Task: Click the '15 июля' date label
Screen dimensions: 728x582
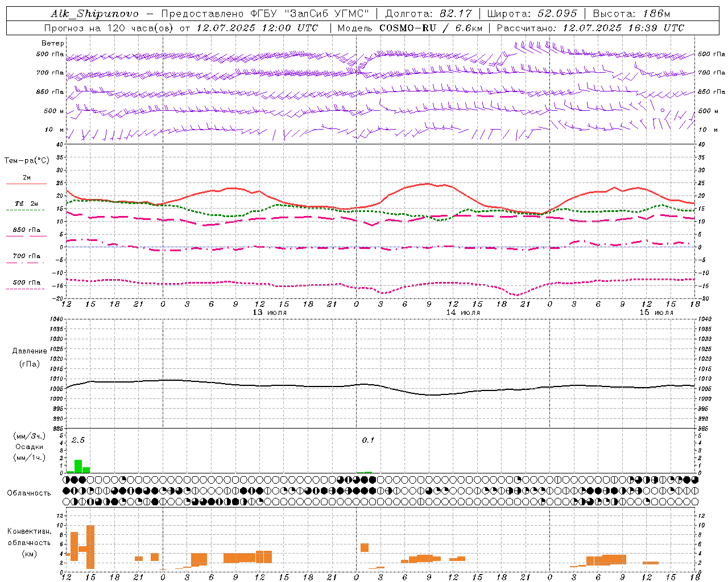Action: coord(656,313)
